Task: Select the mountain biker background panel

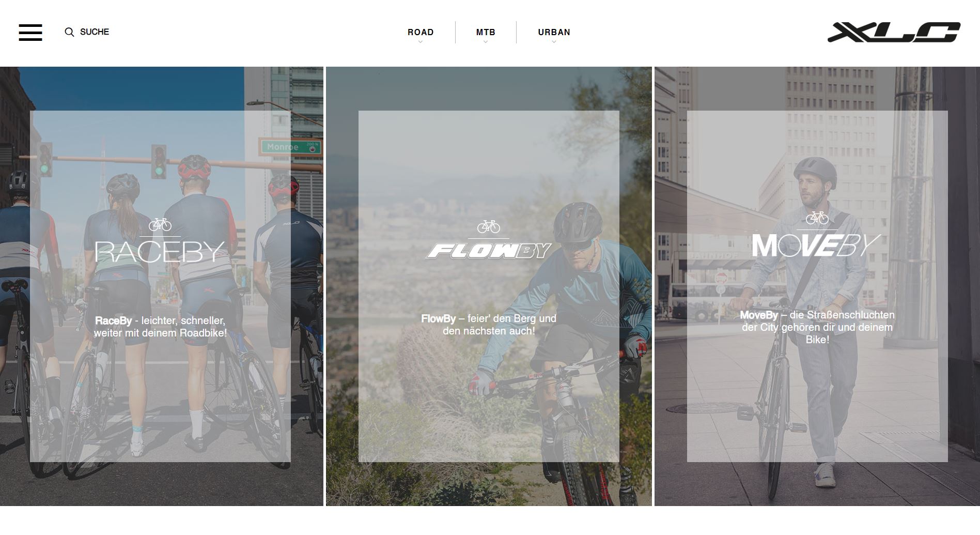Action: click(489, 286)
